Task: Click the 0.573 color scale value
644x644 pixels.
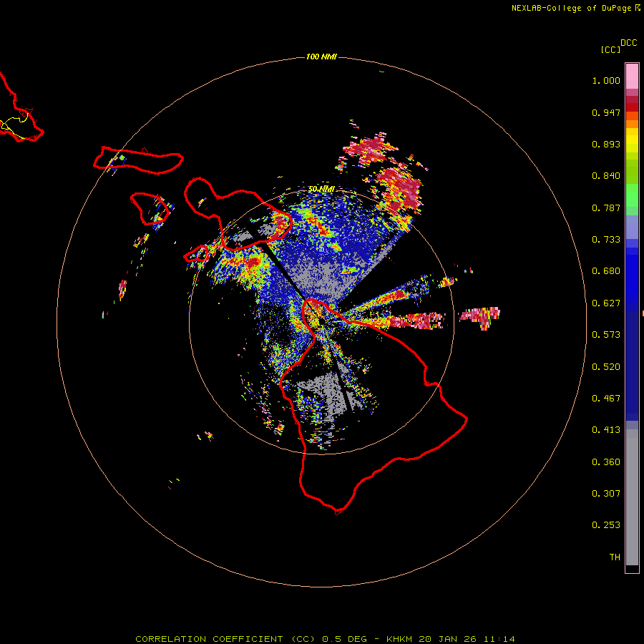Action: pos(606,335)
